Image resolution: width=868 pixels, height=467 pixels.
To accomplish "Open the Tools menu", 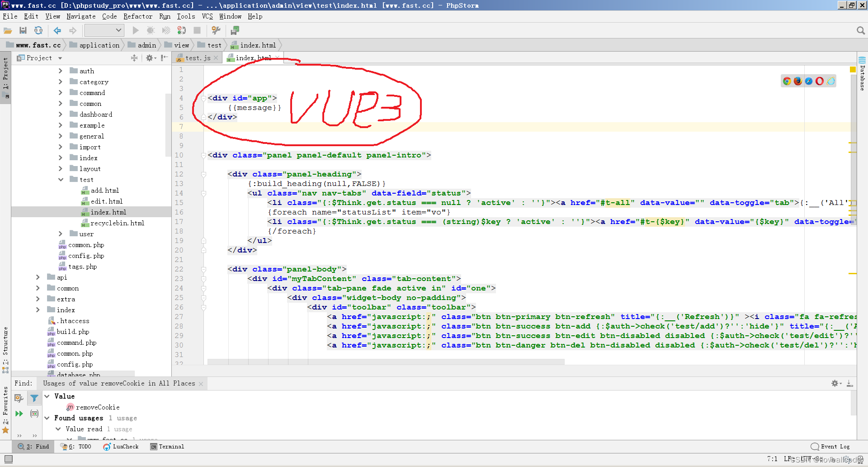I will pos(186,16).
